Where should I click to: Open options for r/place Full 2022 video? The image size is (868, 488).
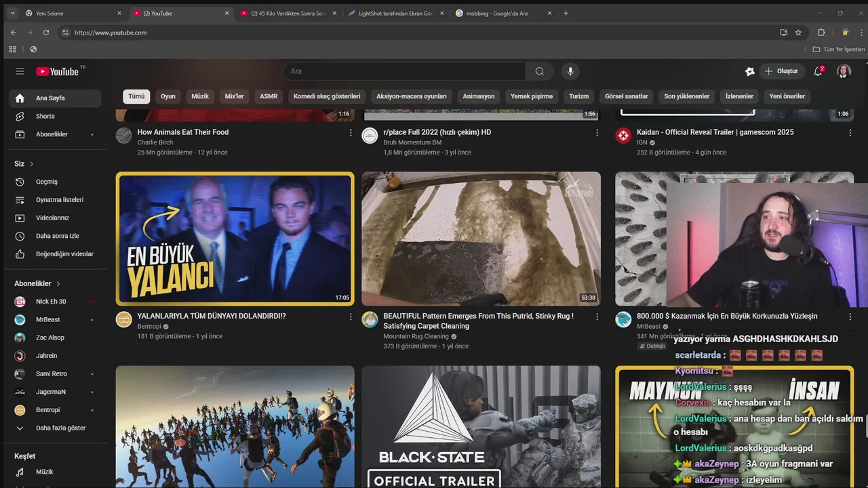[597, 133]
